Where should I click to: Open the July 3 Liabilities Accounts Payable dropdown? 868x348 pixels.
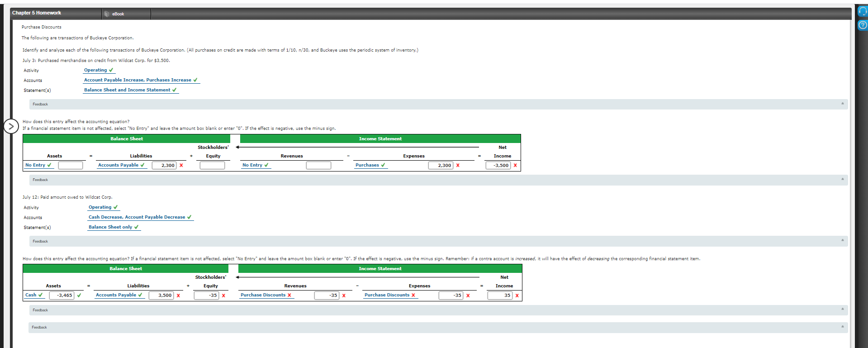122,165
